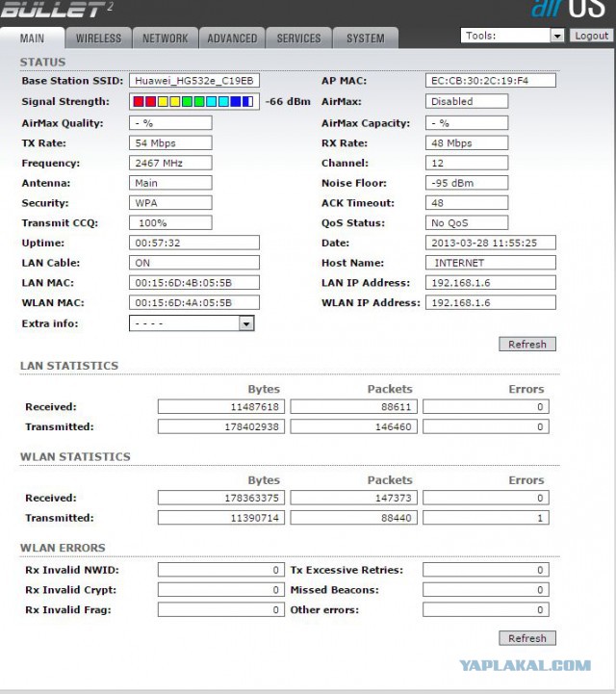The width and height of the screenshot is (616, 694).
Task: Click the RX Rate 48 Mbps value
Action: 467,143
